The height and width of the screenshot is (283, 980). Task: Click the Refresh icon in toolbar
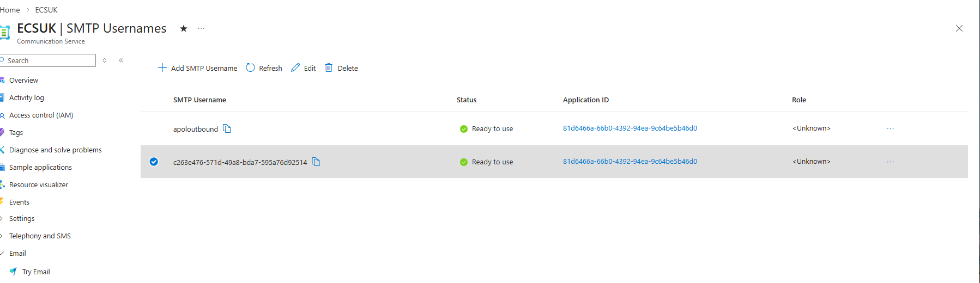click(x=250, y=67)
